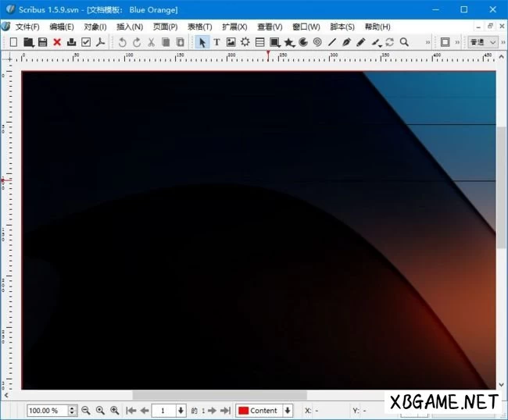508x420 pixels.
Task: Go to the next page
Action: click(213, 411)
